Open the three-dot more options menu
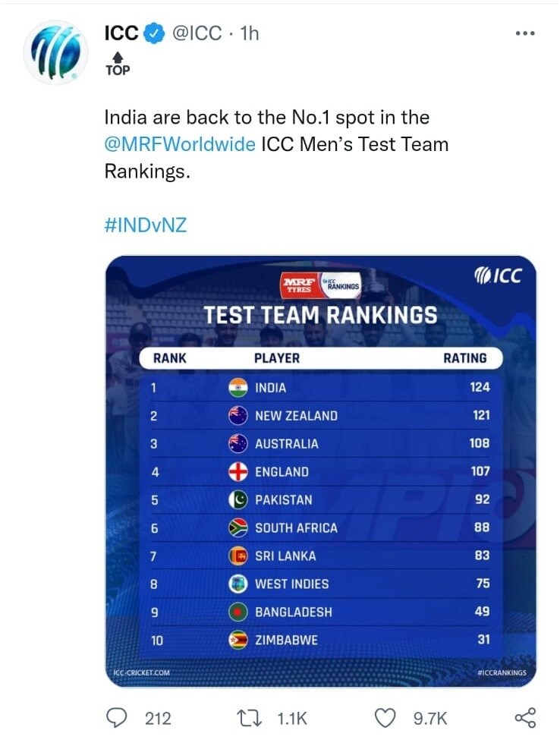This screenshot has height=743, width=560. click(x=525, y=33)
